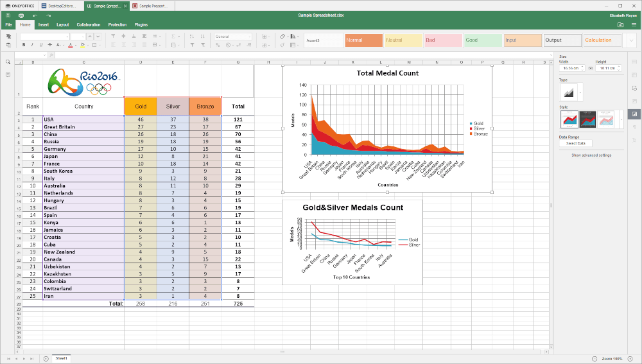Undo the last action

[35, 15]
